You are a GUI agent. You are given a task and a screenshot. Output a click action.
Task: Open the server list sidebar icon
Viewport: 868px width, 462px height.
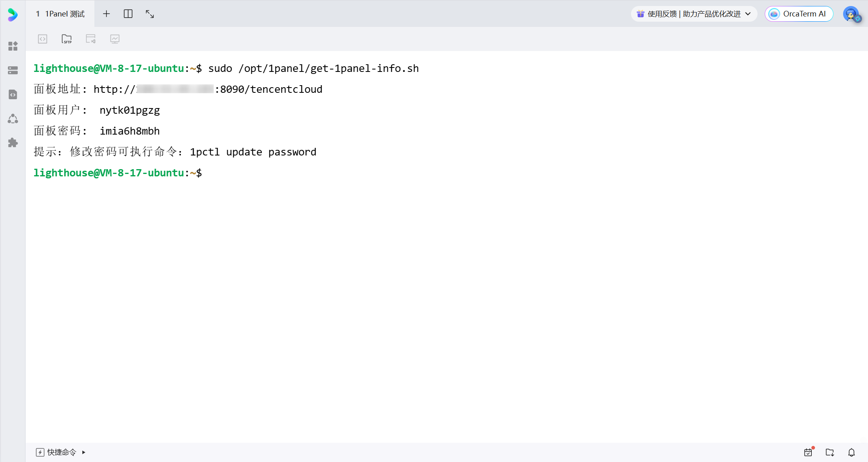13,70
